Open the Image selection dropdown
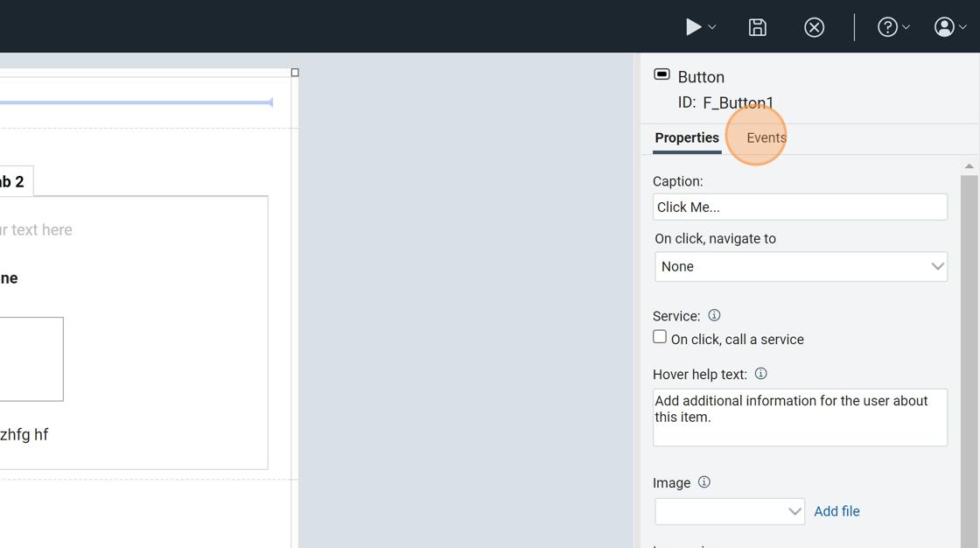Screen dimensions: 980x548 730,511
